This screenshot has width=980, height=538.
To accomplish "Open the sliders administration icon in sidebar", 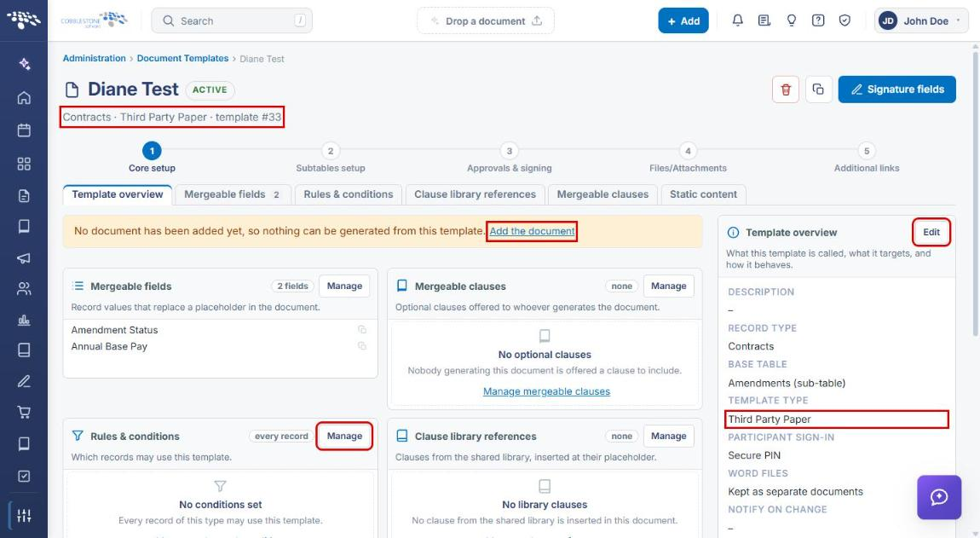I will pyautogui.click(x=24, y=516).
